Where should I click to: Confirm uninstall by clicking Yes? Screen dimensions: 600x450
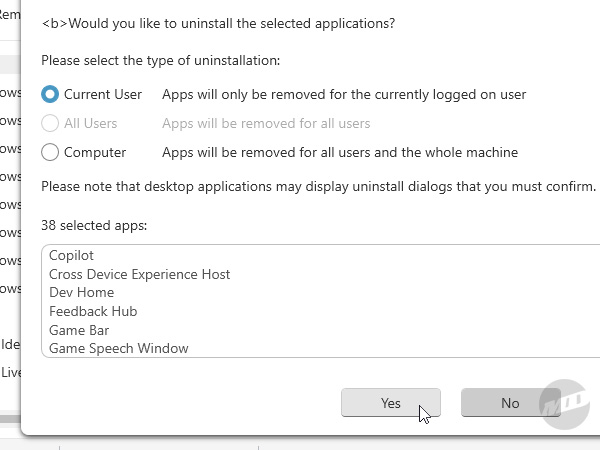pyautogui.click(x=390, y=403)
